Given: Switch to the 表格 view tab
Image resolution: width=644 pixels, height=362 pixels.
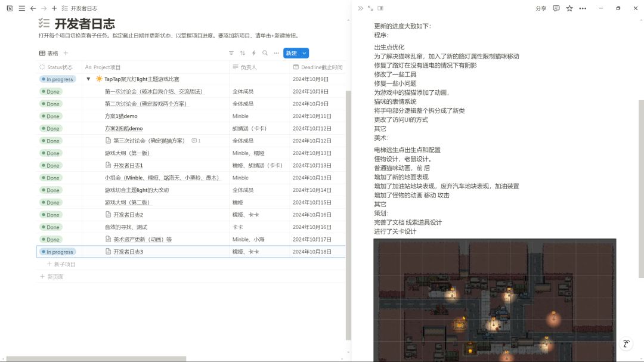Looking at the screenshot, I should [49, 53].
